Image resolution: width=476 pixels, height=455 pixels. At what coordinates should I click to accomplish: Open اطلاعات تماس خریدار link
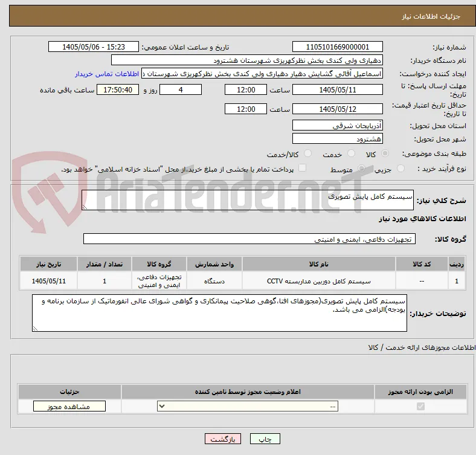[107, 74]
